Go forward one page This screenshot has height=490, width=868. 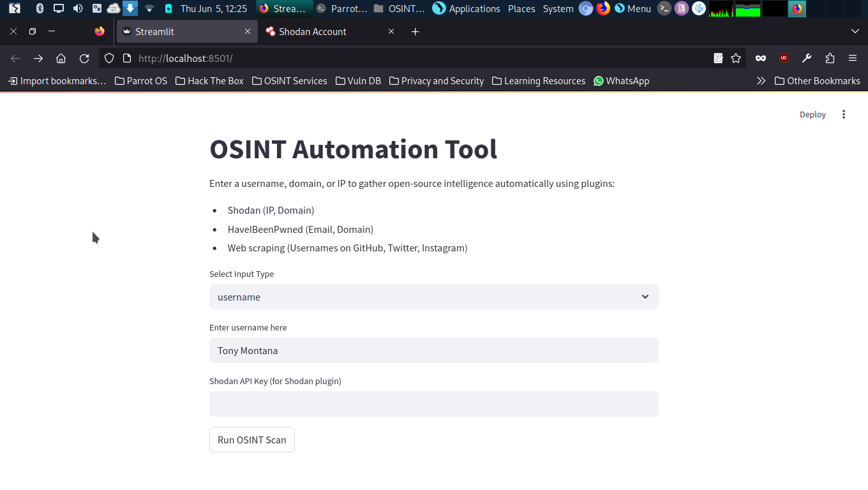coord(38,58)
